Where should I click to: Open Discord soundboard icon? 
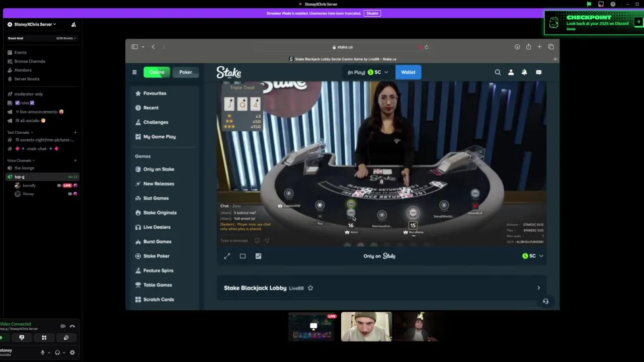66,338
